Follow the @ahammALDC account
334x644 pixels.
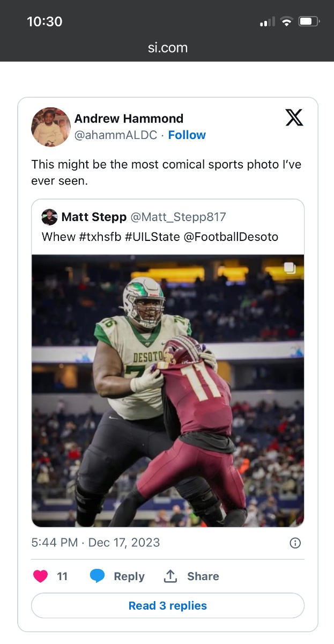[x=187, y=135]
